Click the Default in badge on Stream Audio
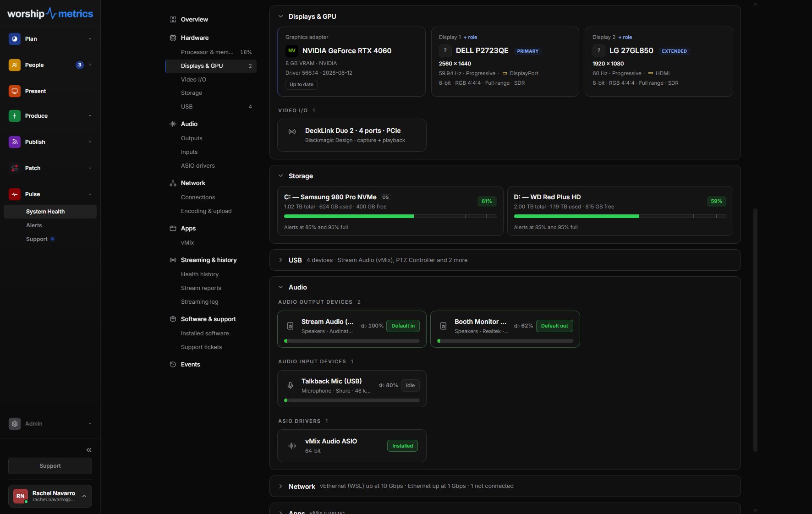 click(x=403, y=326)
